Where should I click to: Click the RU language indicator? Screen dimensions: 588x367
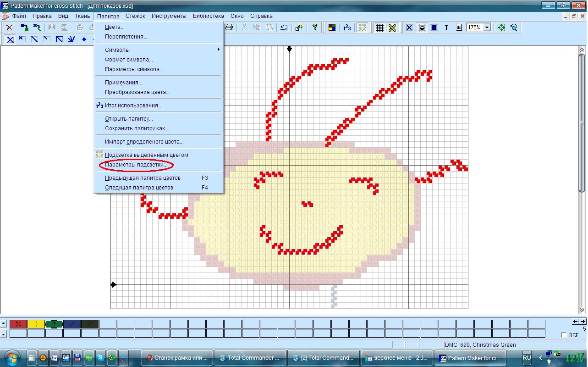(x=527, y=357)
